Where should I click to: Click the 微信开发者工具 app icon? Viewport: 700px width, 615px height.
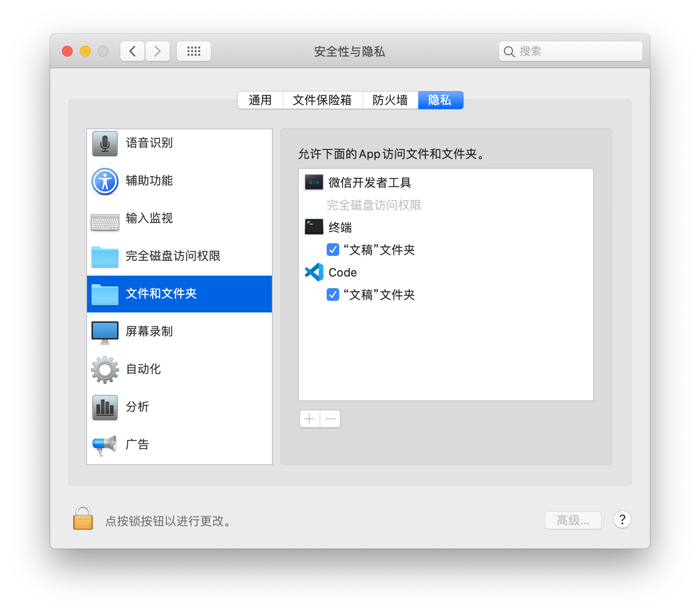pyautogui.click(x=314, y=182)
